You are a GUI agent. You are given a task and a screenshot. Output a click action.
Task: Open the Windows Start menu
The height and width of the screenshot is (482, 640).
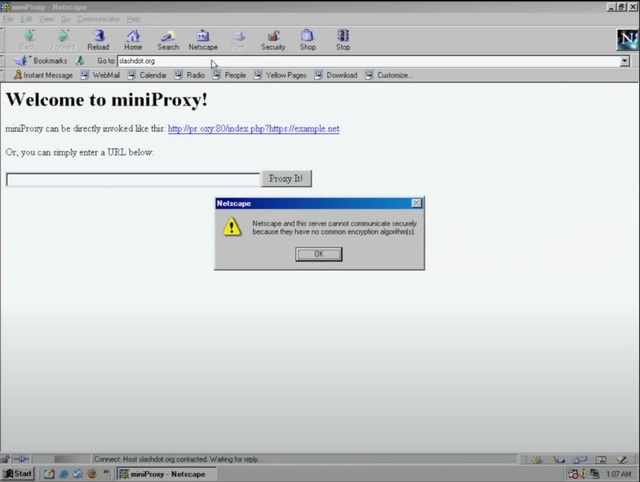pos(18,474)
